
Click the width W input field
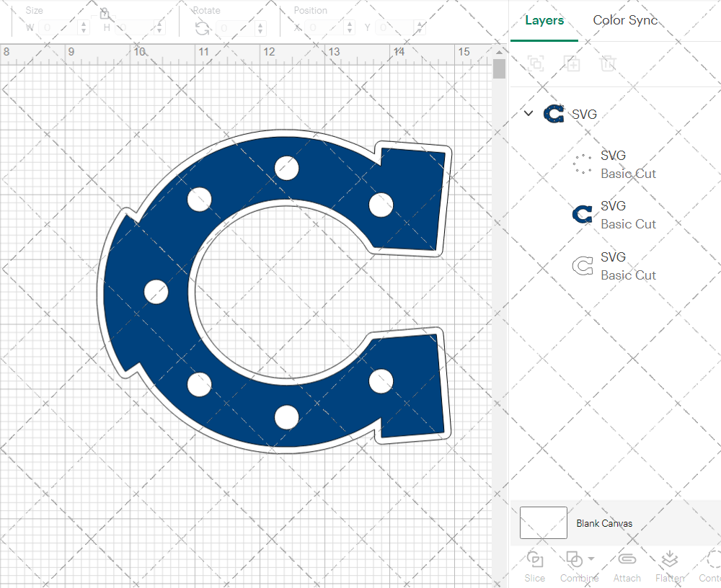[59, 27]
